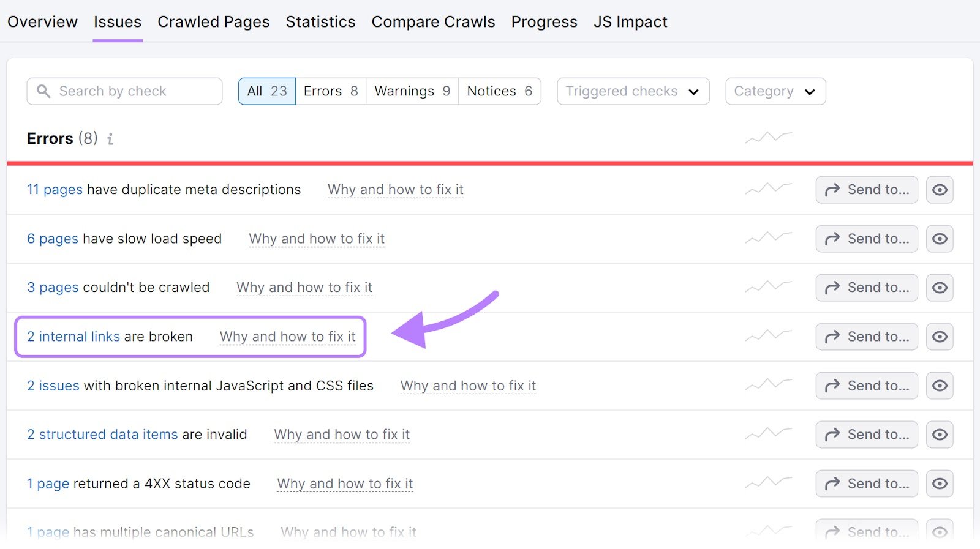Hide the 4XX status code check

point(940,484)
